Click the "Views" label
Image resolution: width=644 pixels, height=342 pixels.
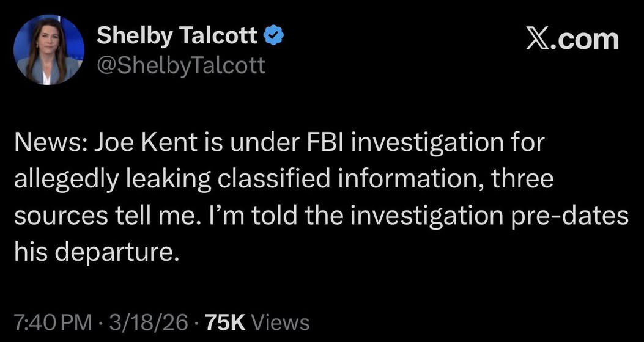[x=279, y=322]
